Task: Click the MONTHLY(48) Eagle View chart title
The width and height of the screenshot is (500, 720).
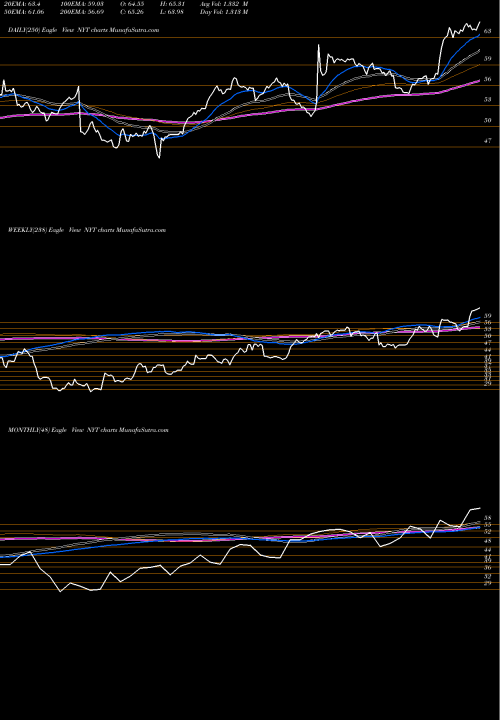Action: click(x=88, y=430)
